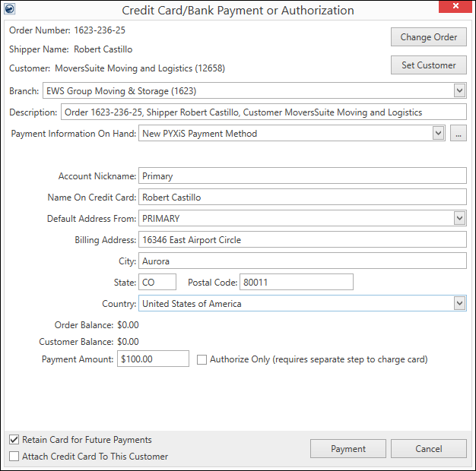Check Attach Credit Card To This Customer
This screenshot has height=471, width=476.
14,457
